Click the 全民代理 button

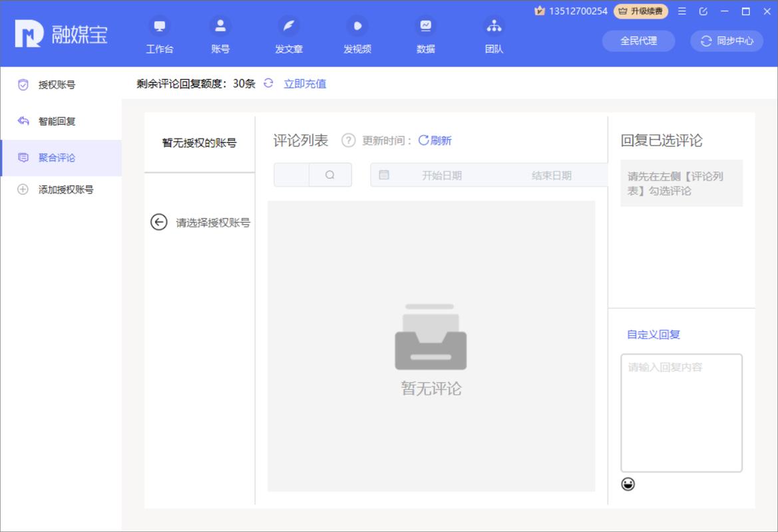point(639,41)
